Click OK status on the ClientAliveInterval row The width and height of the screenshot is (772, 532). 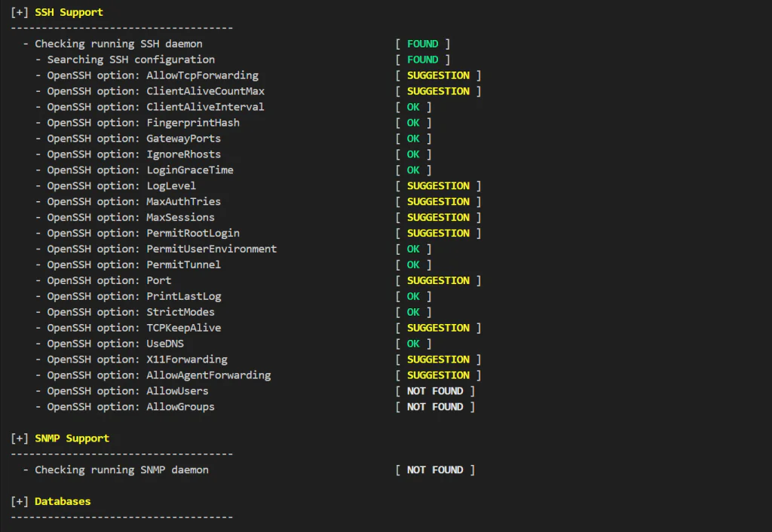(413, 107)
